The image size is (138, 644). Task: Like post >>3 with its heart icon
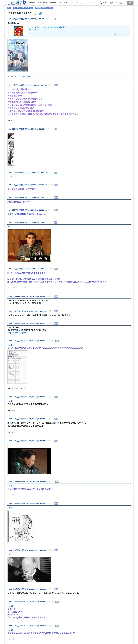pos(49,129)
